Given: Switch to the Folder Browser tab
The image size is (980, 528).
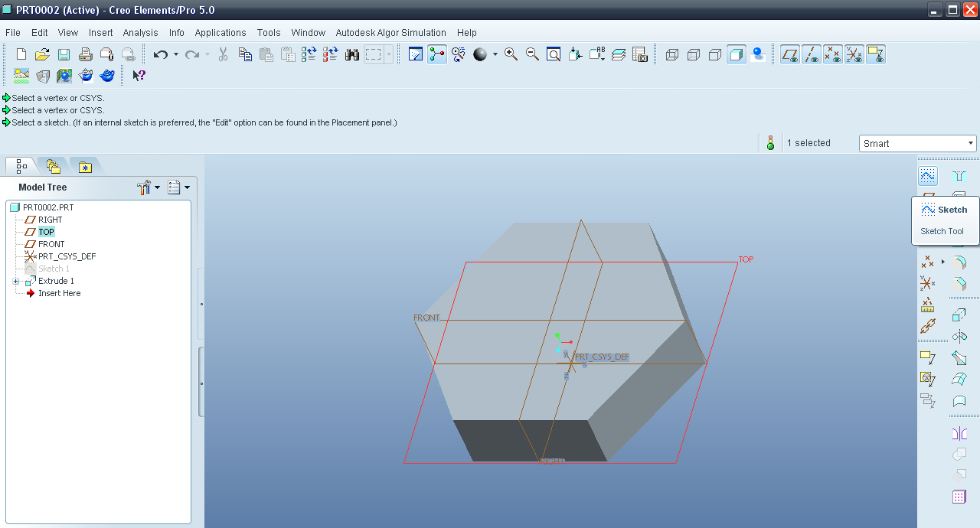Looking at the screenshot, I should [x=53, y=166].
